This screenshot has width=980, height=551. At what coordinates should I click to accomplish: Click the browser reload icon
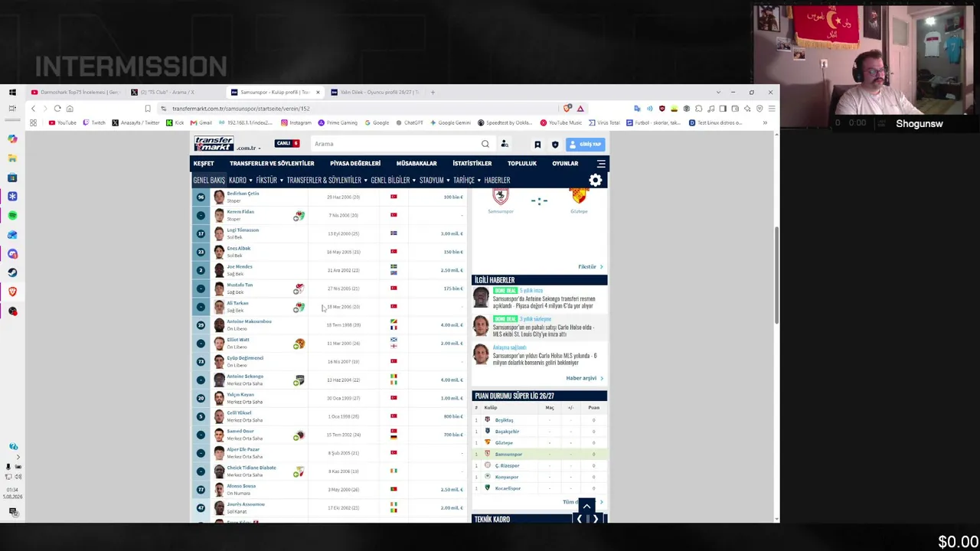[57, 109]
